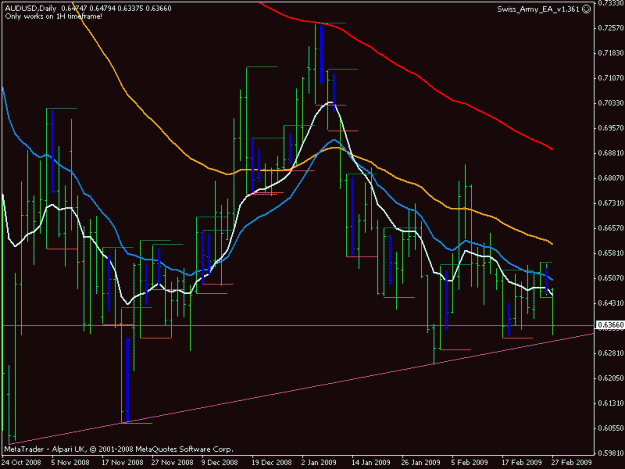Click the 0.68810 price scale value
Screen dimensions: 625x469
[611, 153]
